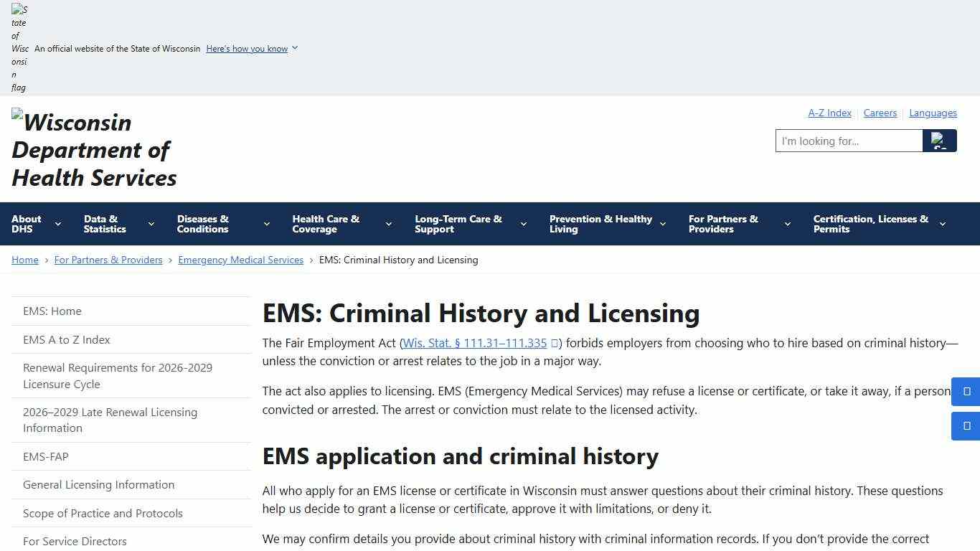Screen dimensions: 980x551
Task: Open the Careers page
Action: (880, 113)
